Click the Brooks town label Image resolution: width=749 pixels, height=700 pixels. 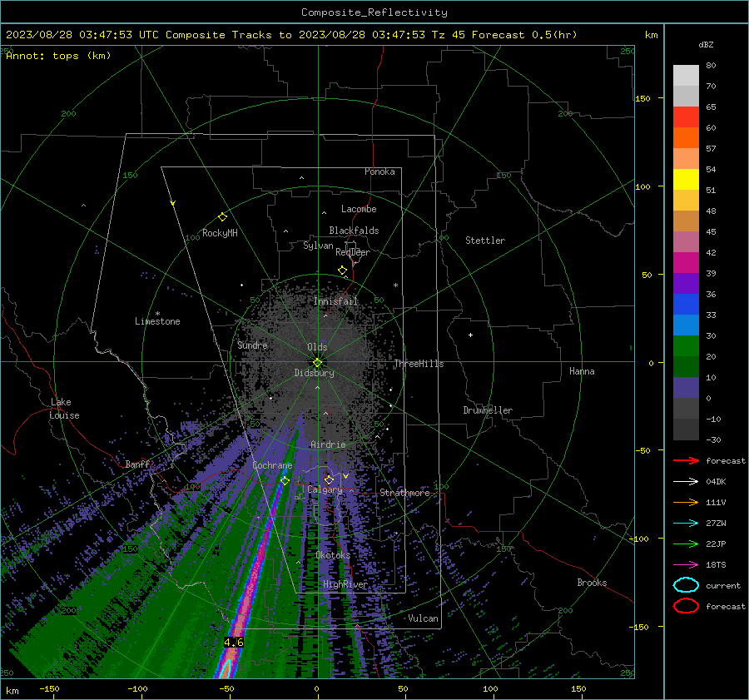pos(592,583)
